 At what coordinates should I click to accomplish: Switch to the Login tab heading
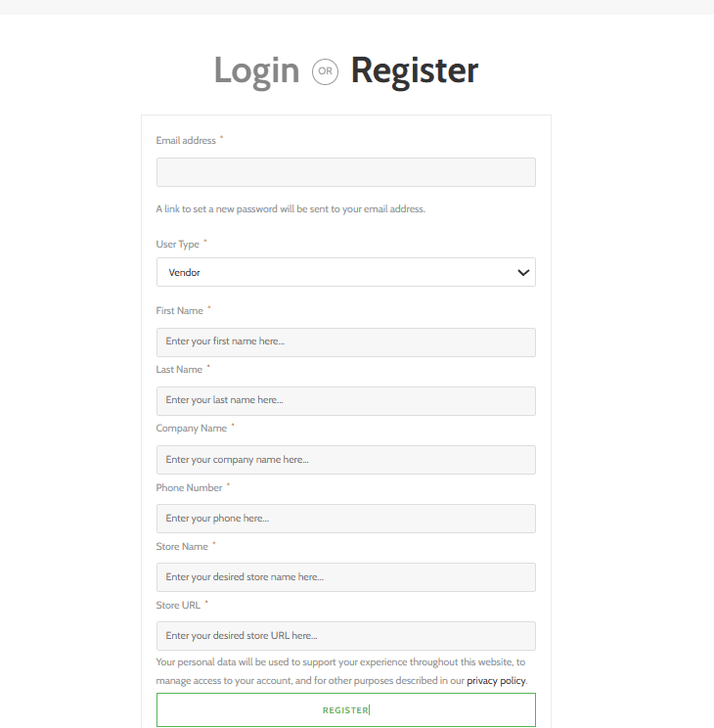tap(256, 70)
